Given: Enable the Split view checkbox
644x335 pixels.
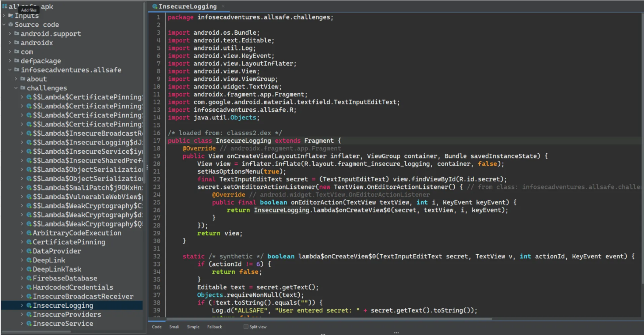Looking at the screenshot, I should [245, 326].
